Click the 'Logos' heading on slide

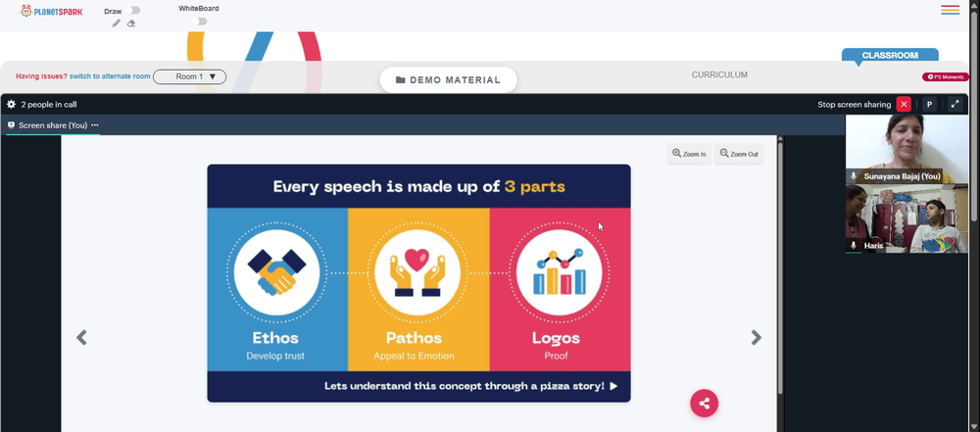[x=557, y=338]
